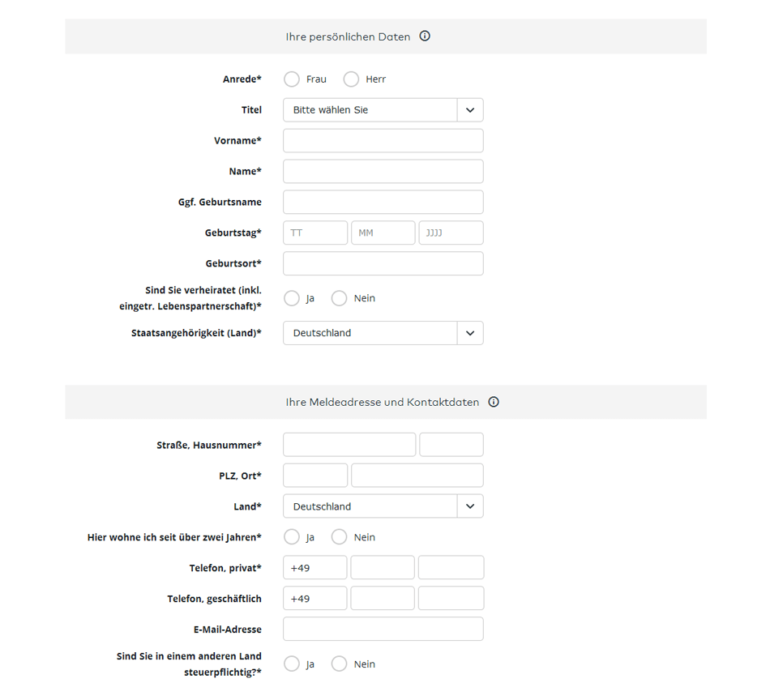Click the JJJJ year field of Geburtstag
This screenshot has width=770, height=700.
451,233
